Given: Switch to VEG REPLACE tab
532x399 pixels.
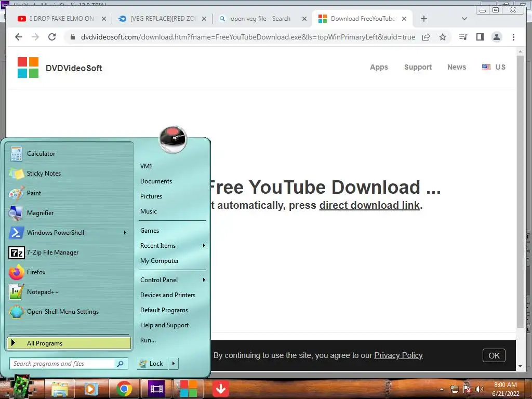Looking at the screenshot, I should [x=163, y=19].
